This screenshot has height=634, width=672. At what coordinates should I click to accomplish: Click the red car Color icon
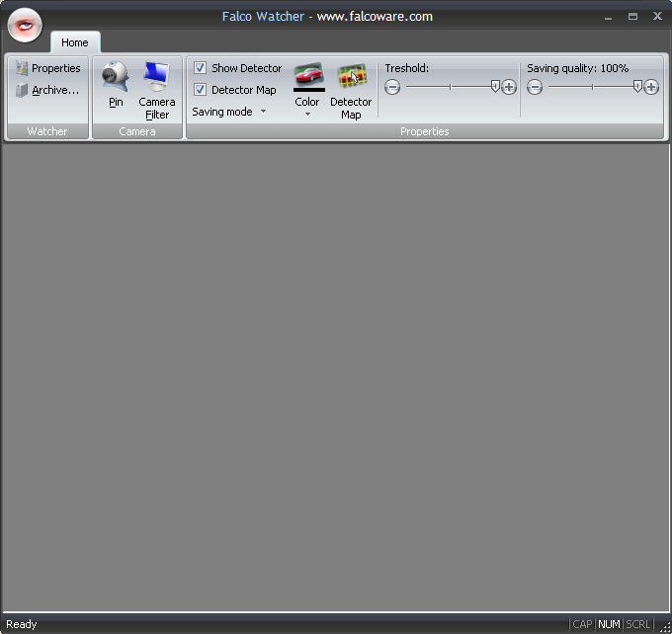pyautogui.click(x=308, y=75)
